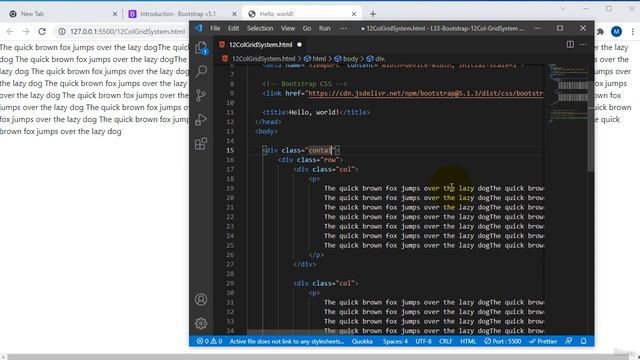This screenshot has width=640, height=360.
Task: Click 'Active file does not link' status item
Action: pos(287,341)
